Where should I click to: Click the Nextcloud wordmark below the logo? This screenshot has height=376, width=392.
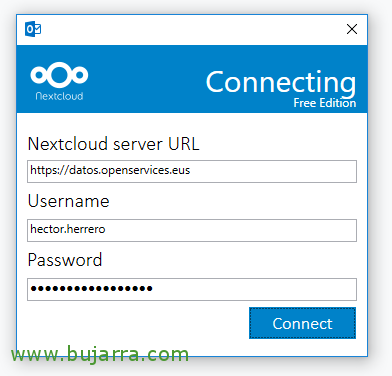pos(59,96)
